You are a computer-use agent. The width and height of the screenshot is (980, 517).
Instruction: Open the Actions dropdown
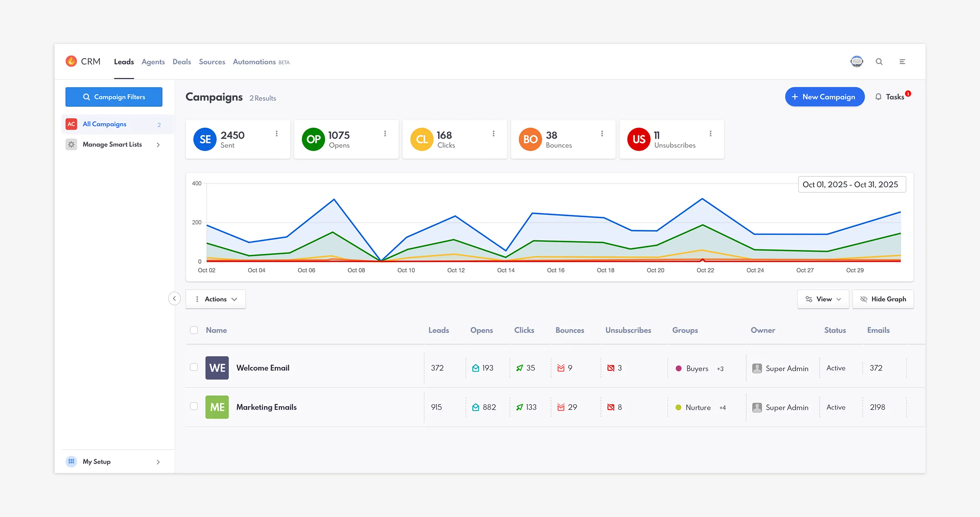tap(215, 299)
